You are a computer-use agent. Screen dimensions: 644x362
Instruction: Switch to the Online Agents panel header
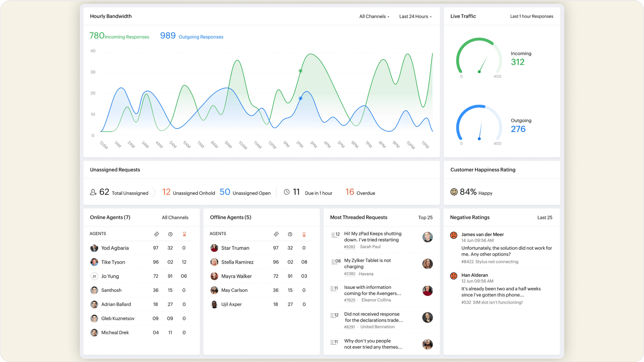click(110, 217)
